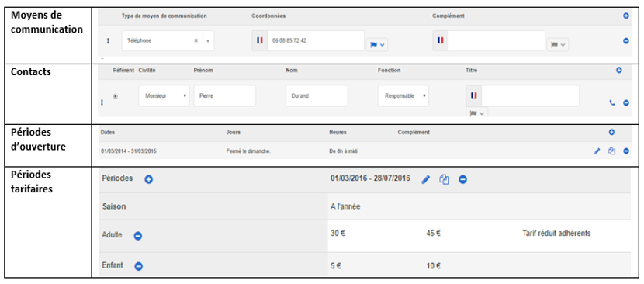Copy the tariff period 01/03/2016 - 28/07/2016
644x284 pixels.
tap(444, 179)
